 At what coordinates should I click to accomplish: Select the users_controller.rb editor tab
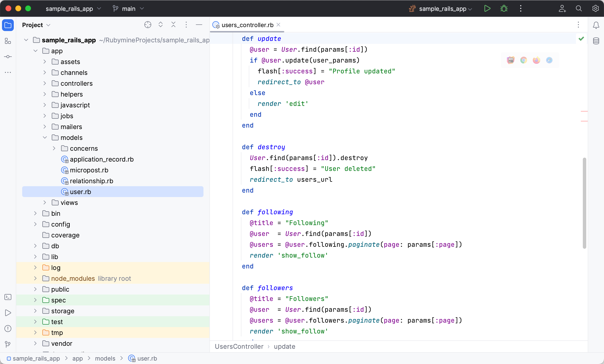click(x=247, y=25)
